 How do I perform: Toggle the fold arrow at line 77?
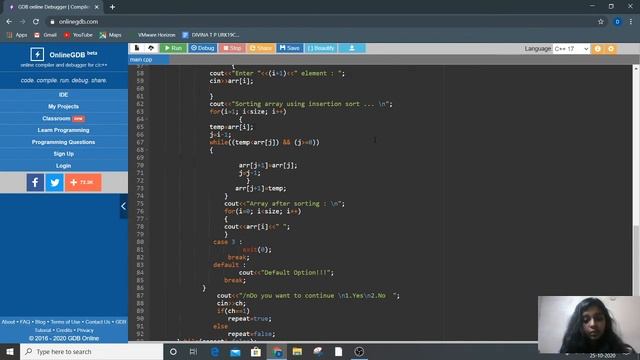click(147, 219)
